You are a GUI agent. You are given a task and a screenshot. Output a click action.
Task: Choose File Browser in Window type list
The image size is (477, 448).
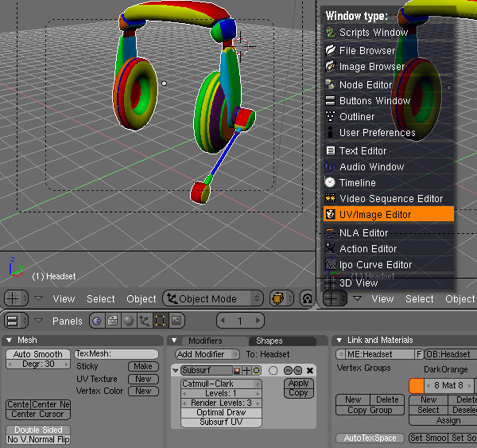[389, 50]
